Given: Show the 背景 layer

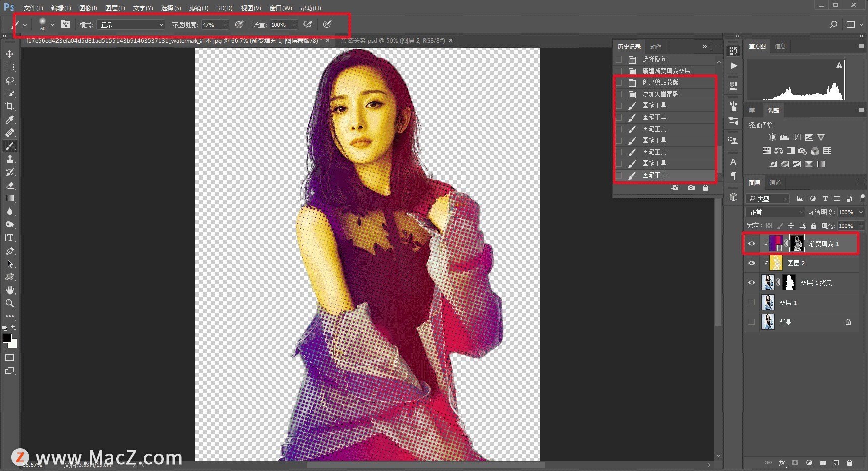Looking at the screenshot, I should [x=751, y=322].
